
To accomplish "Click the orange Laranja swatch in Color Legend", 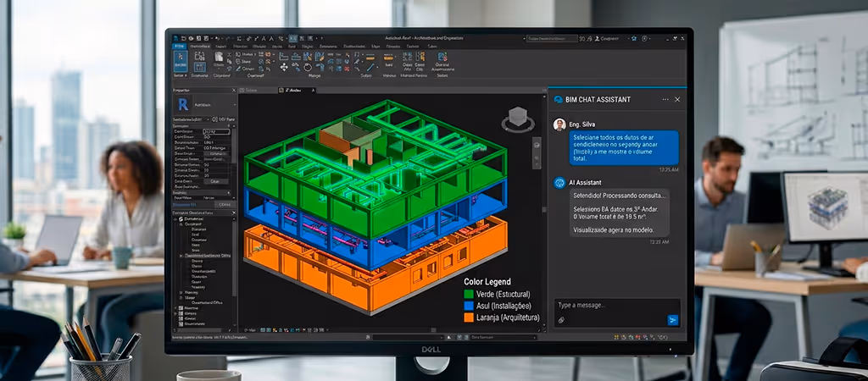I will click(469, 318).
